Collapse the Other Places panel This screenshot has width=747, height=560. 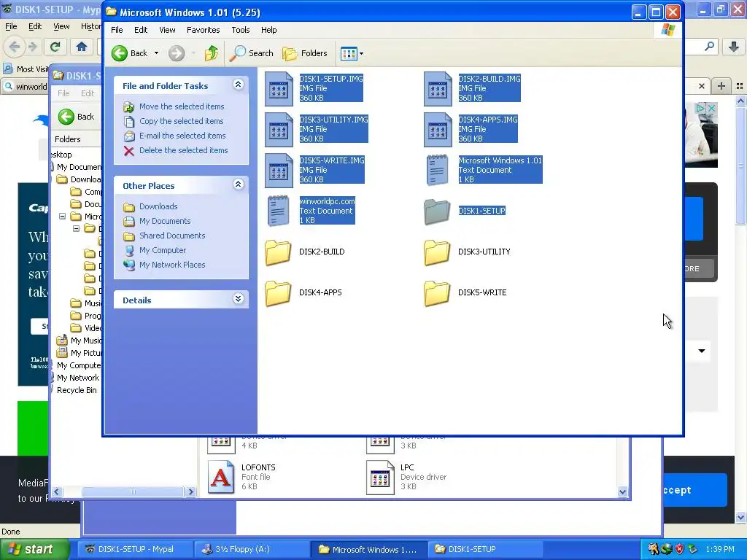(x=239, y=184)
